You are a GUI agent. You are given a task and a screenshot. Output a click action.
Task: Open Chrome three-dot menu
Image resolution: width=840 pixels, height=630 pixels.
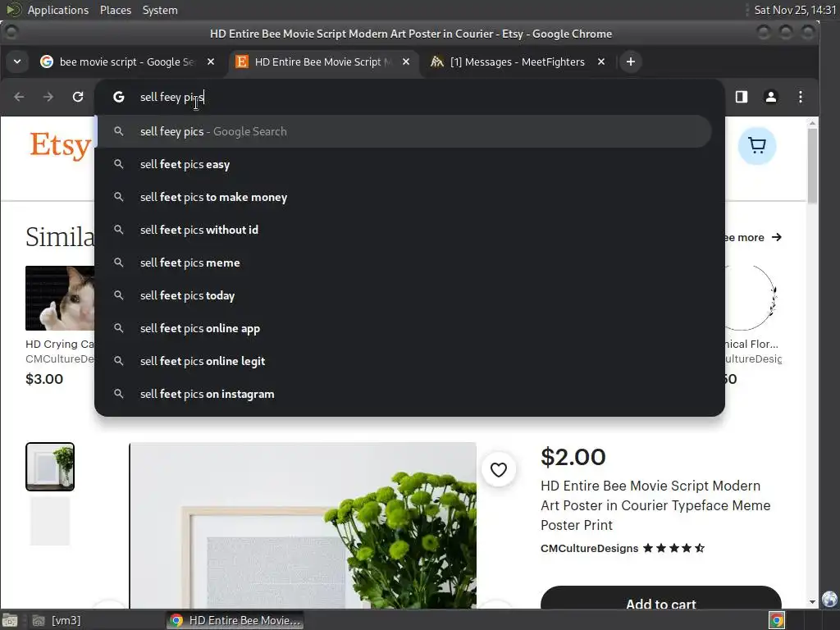(x=801, y=97)
